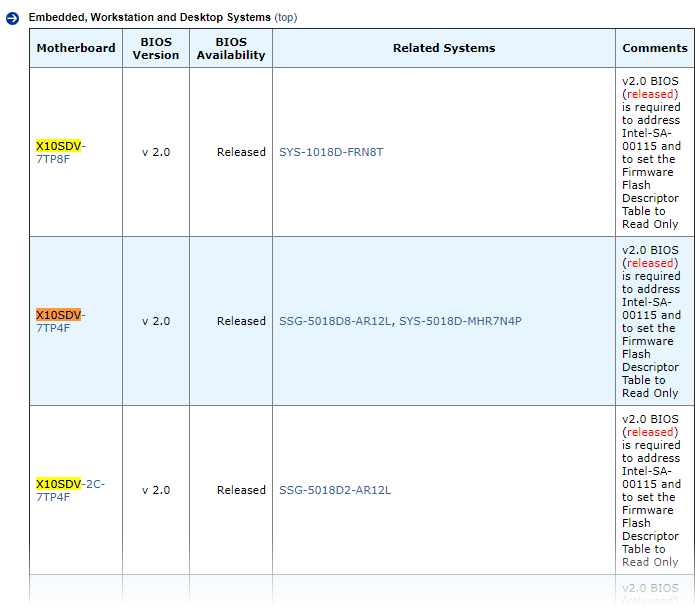Click Released status in SSG-5018D8-AR12L row
The width and height of the screenshot is (695, 607).
click(x=241, y=321)
